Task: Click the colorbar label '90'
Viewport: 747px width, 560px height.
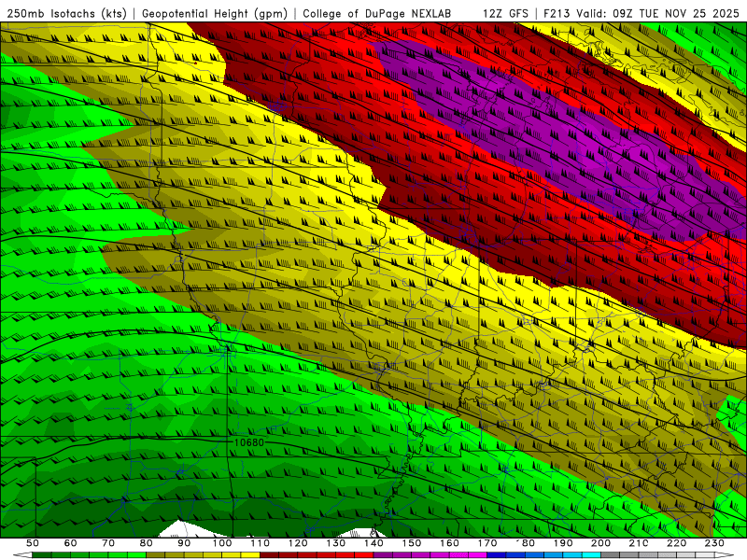Action: pyautogui.click(x=184, y=543)
